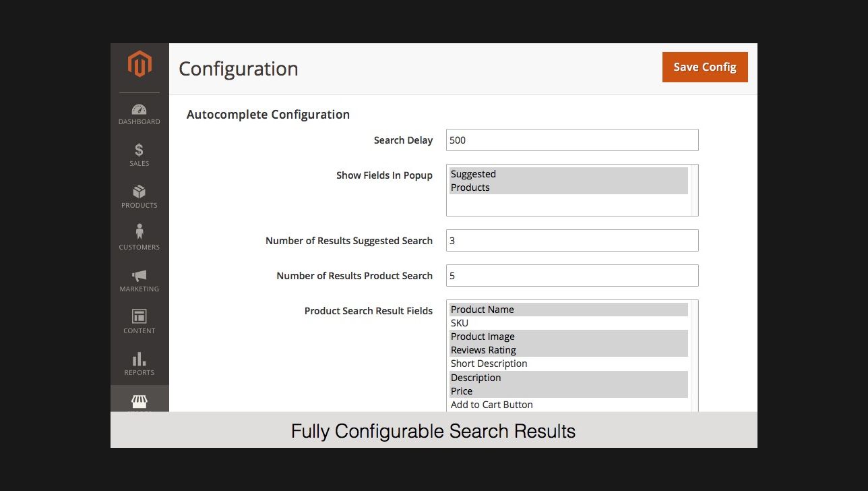Deselect Product Image in result fields
Screen dimensions: 868x491
(x=483, y=337)
